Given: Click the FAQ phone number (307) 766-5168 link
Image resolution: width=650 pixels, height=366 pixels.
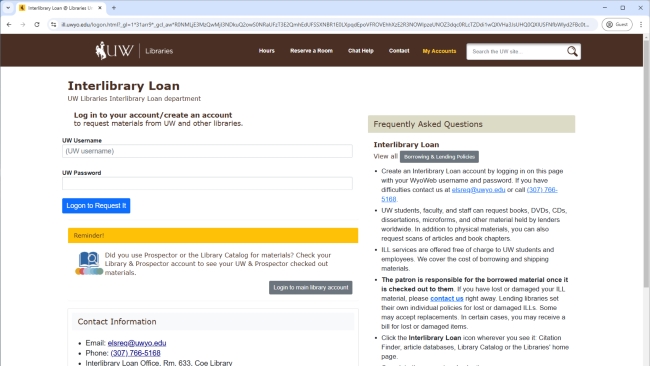Looking at the screenshot, I should click(542, 189).
